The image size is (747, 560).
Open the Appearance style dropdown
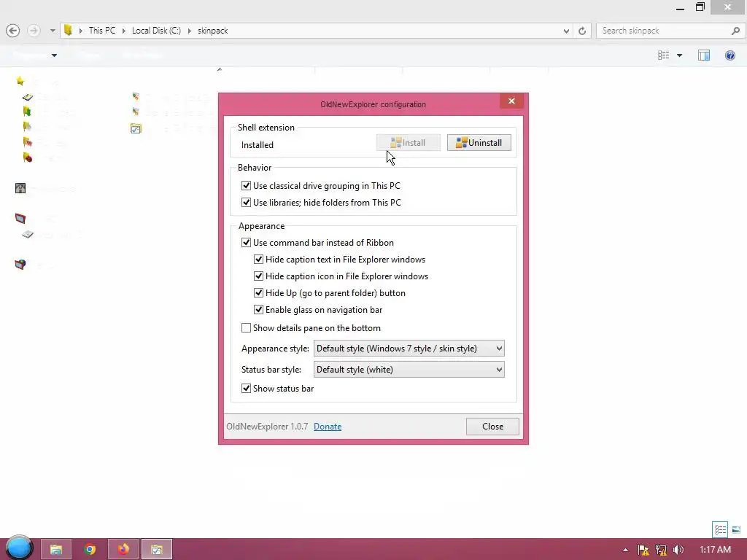(409, 348)
